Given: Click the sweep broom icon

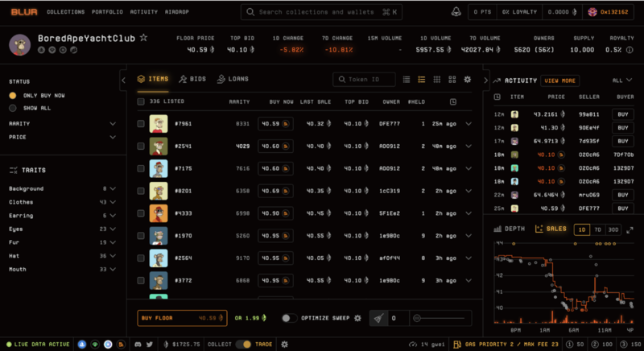Looking at the screenshot, I should click(379, 318).
